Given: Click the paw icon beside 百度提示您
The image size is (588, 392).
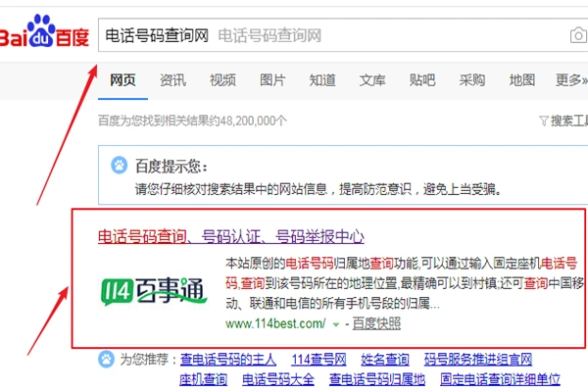Looking at the screenshot, I should 120,165.
